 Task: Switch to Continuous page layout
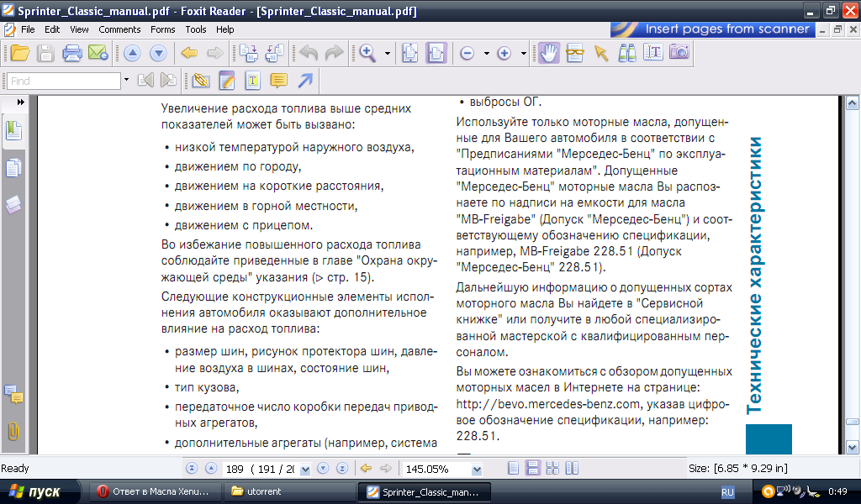(x=532, y=469)
